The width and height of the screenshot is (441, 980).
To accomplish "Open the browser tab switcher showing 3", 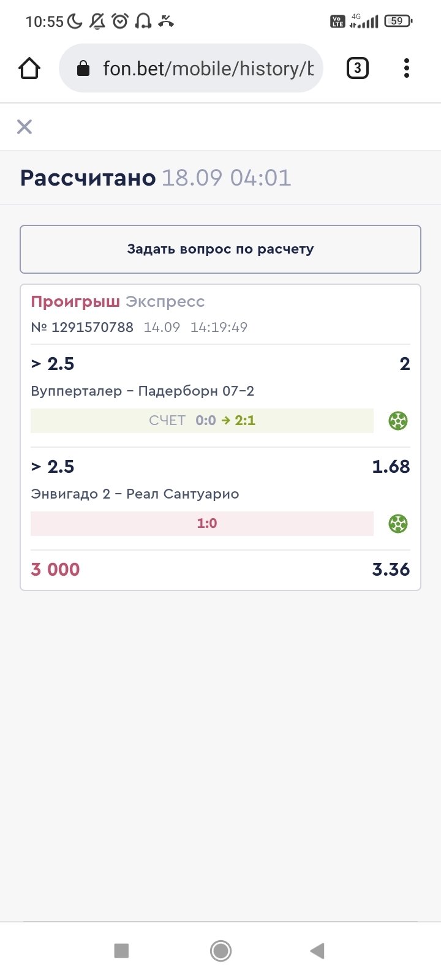I will point(358,68).
